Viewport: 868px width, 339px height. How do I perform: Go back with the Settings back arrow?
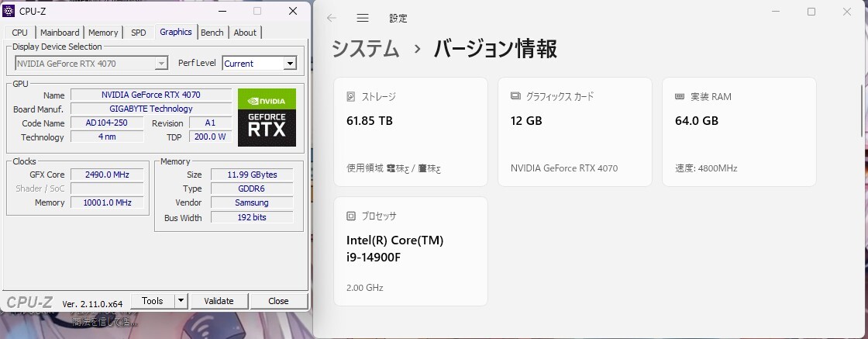point(332,18)
